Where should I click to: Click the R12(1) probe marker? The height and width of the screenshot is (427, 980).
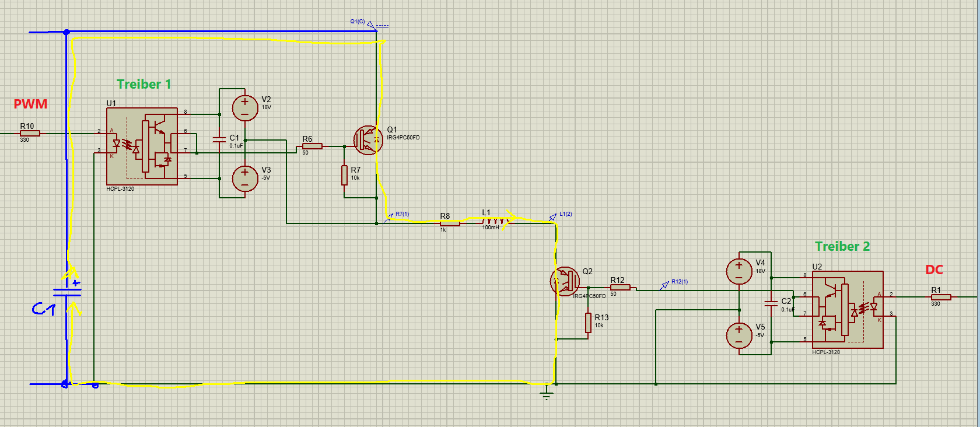pos(664,285)
